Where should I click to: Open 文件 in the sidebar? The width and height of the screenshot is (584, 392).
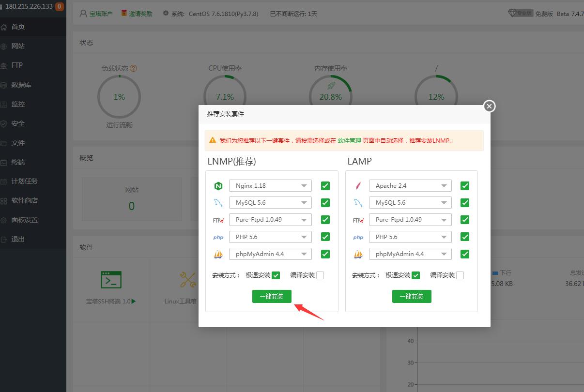click(33, 143)
